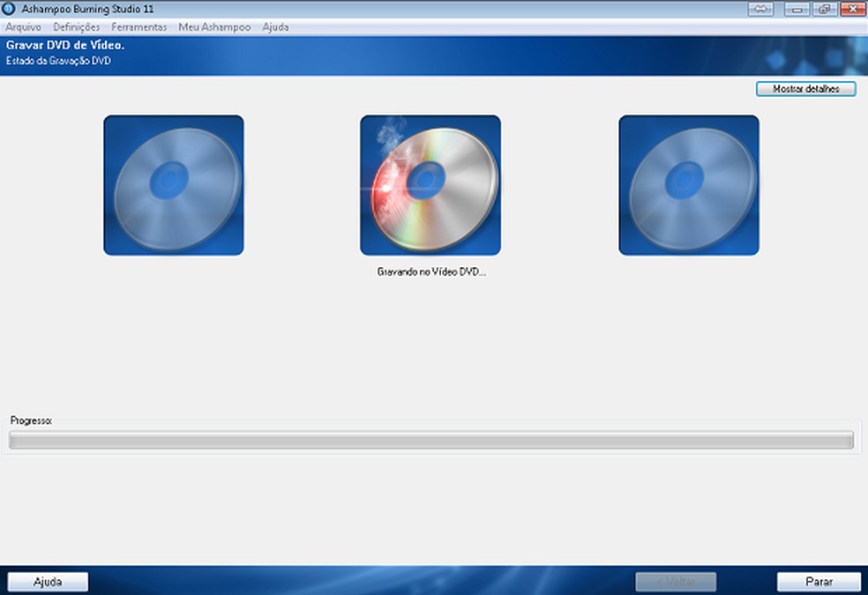Close the Ashampoo Burning Studio window
The height and width of the screenshot is (595, 868).
tap(852, 9)
